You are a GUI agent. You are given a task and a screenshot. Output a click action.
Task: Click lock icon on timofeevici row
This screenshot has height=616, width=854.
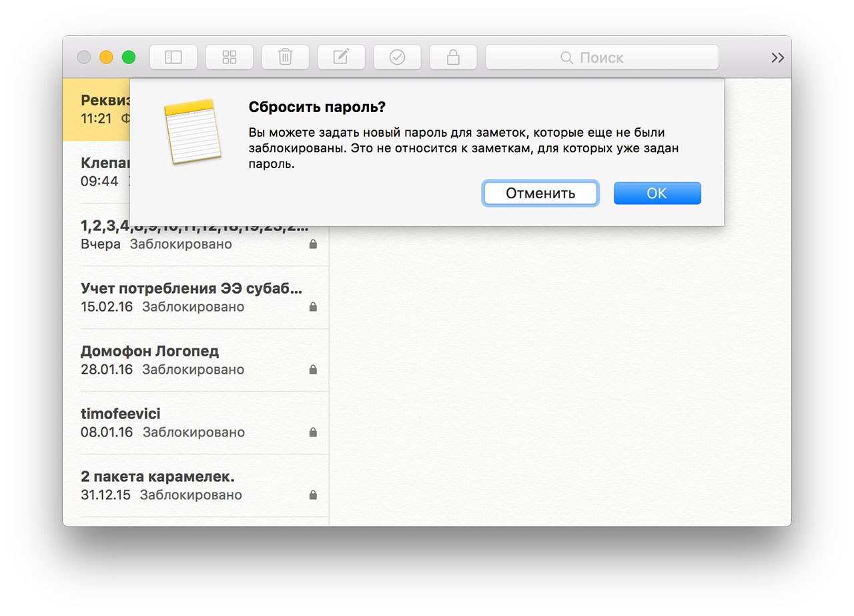313,432
